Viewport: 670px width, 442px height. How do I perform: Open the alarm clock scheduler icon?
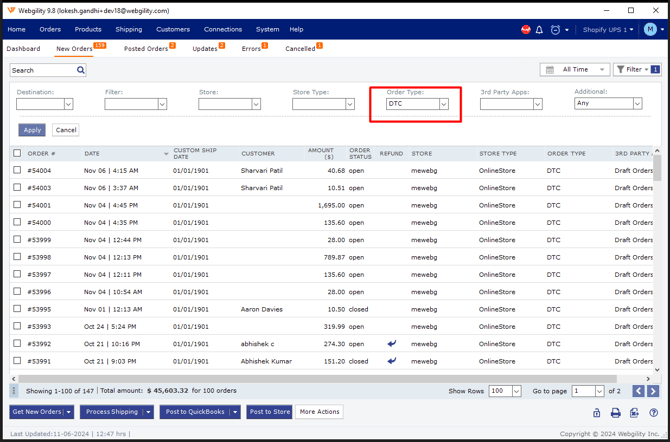(555, 30)
